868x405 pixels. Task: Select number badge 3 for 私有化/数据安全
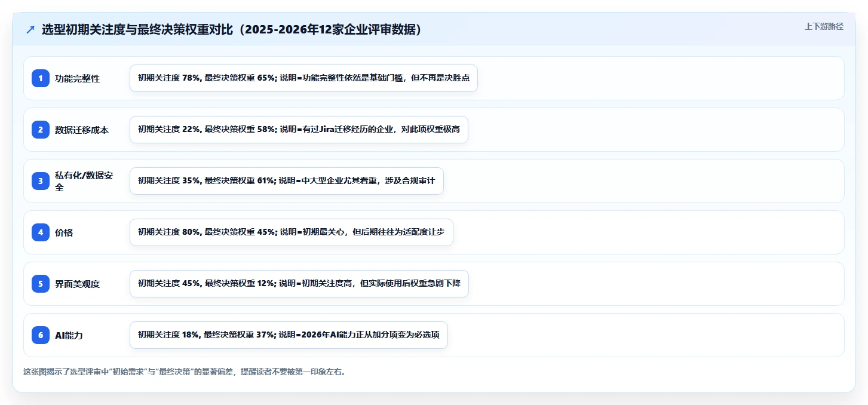(41, 181)
